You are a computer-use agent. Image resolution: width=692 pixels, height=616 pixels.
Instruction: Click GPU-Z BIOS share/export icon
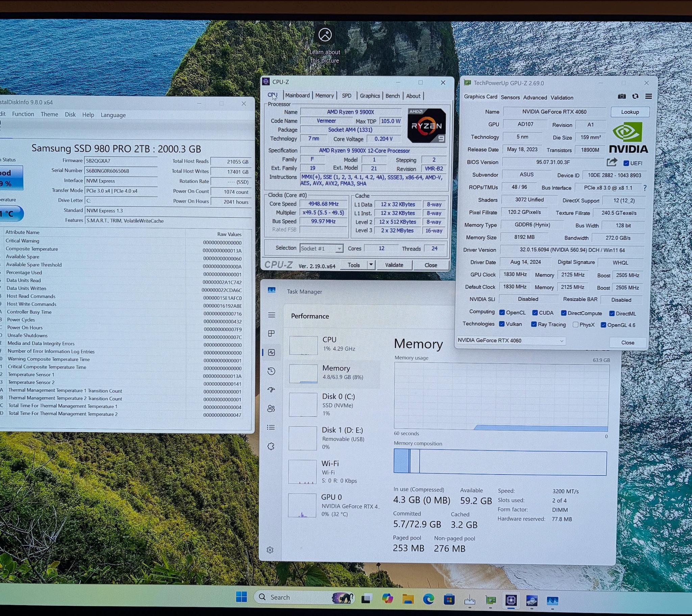click(x=612, y=162)
